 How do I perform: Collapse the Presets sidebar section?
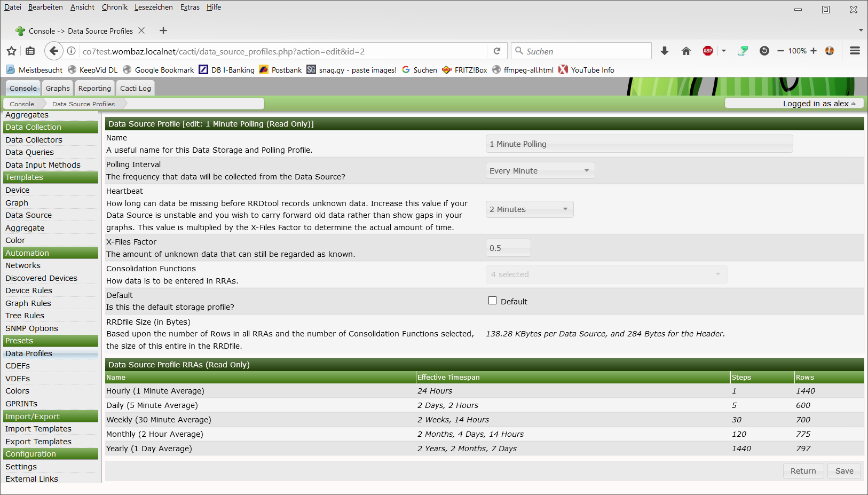(x=51, y=341)
